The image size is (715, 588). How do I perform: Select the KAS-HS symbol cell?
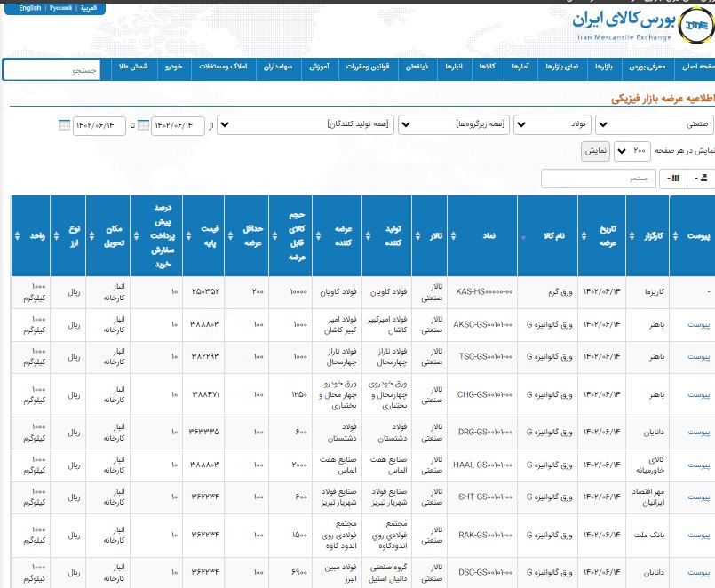tap(483, 292)
